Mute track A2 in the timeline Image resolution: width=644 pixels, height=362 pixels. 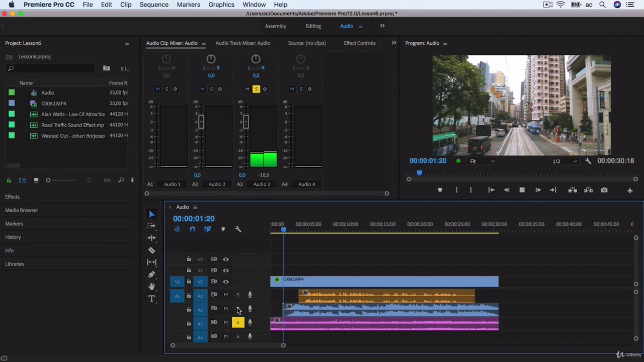(x=226, y=309)
